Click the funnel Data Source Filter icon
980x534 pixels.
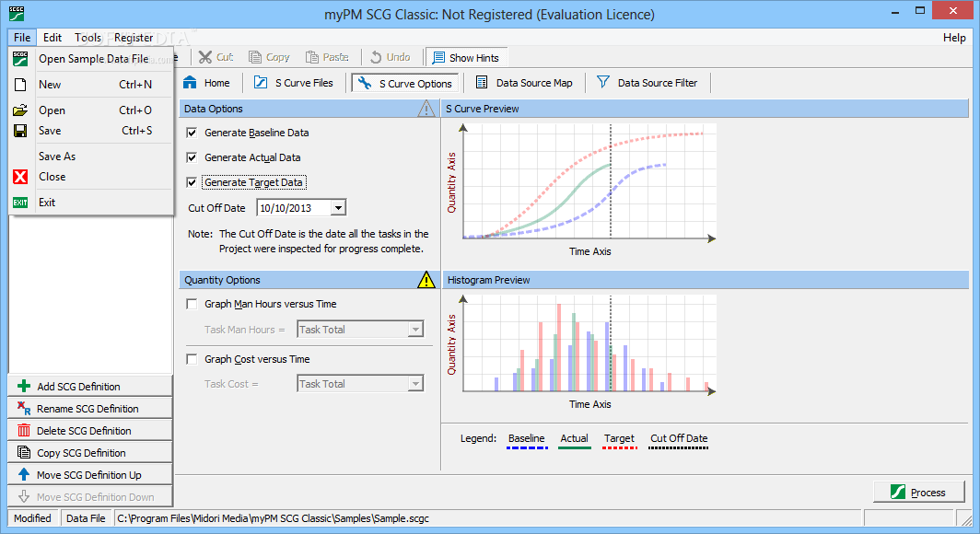(602, 82)
